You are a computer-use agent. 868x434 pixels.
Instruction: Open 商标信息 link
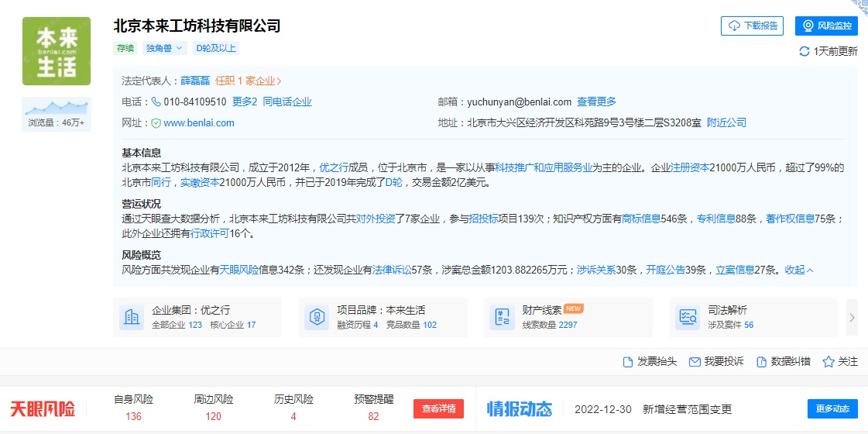pyautogui.click(x=641, y=219)
